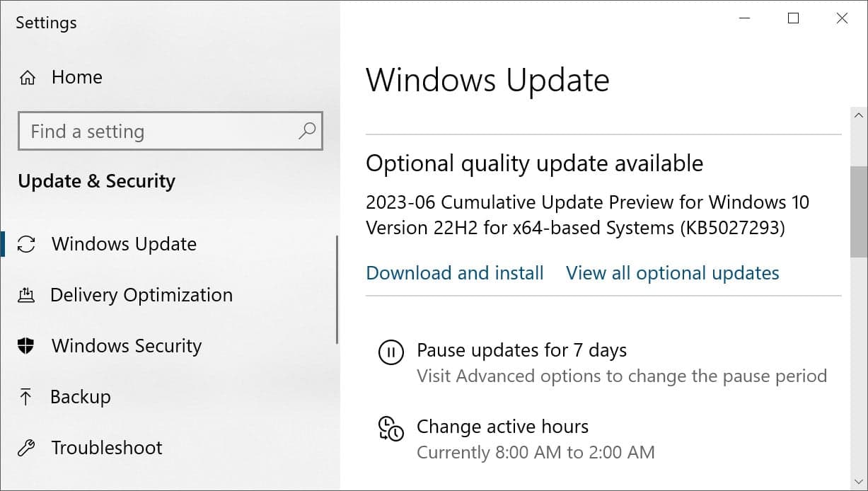Click the search magnifier in Find a setting

[x=307, y=131]
